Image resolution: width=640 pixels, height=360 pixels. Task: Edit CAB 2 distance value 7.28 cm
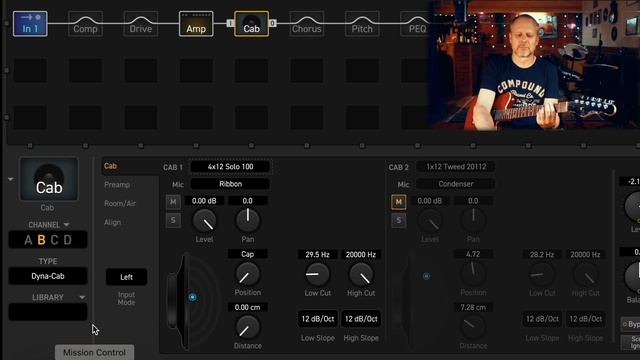tap(473, 307)
